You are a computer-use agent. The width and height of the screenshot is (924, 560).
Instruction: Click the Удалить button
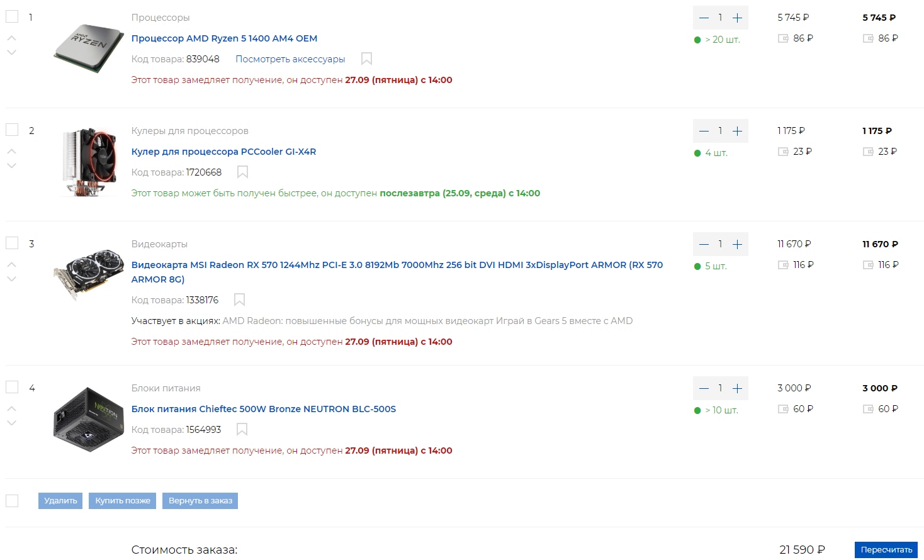[x=60, y=501]
